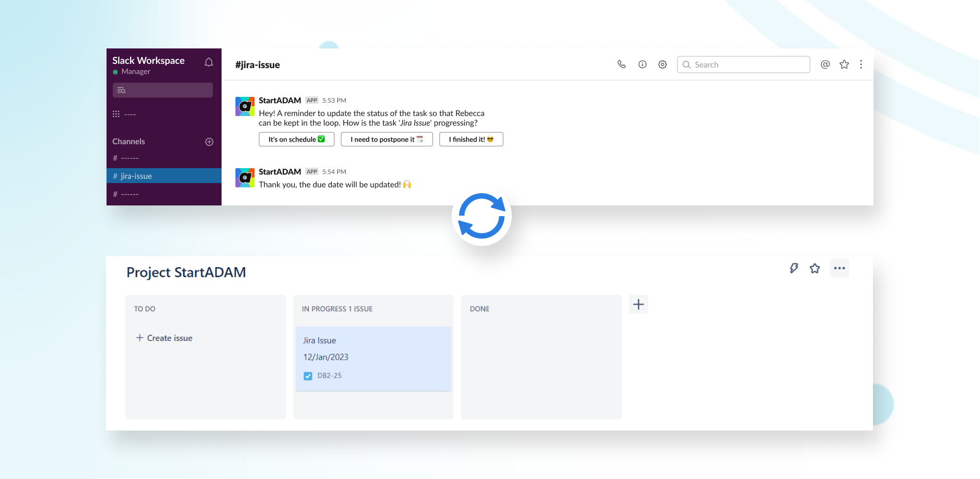
Task: Star the jira-issue channel
Action: pos(844,64)
